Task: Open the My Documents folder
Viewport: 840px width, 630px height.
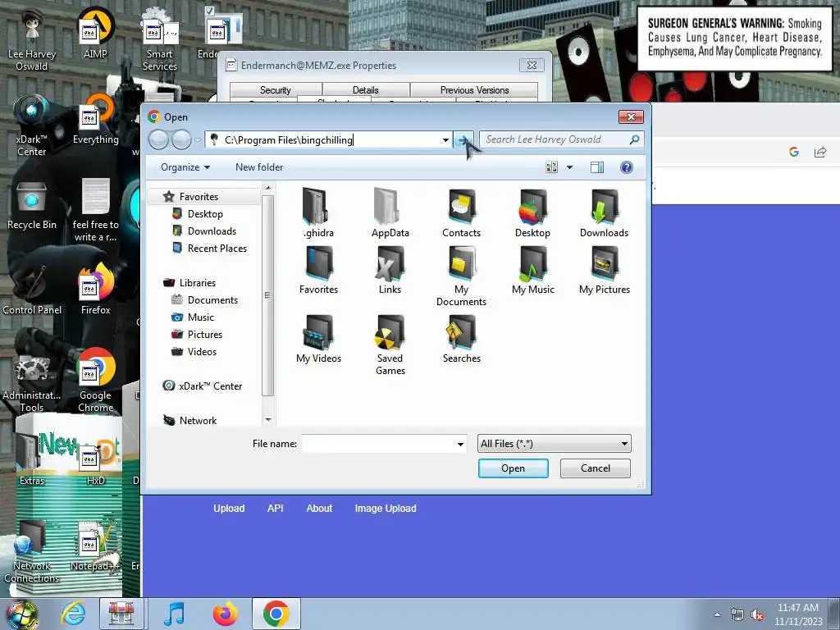Action: click(461, 276)
